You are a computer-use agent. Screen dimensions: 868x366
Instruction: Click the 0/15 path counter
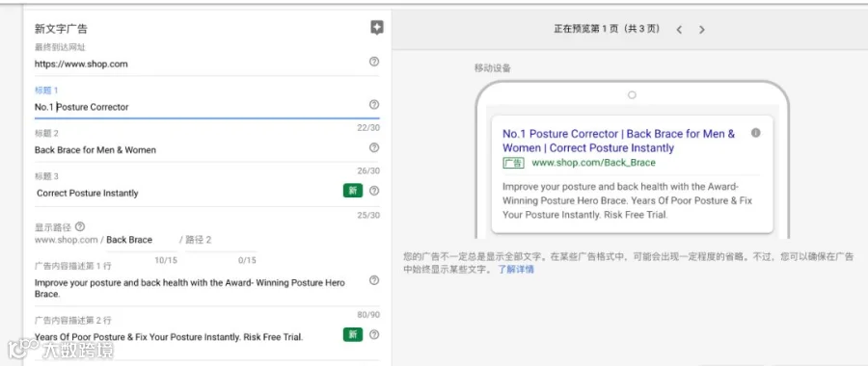(248, 260)
